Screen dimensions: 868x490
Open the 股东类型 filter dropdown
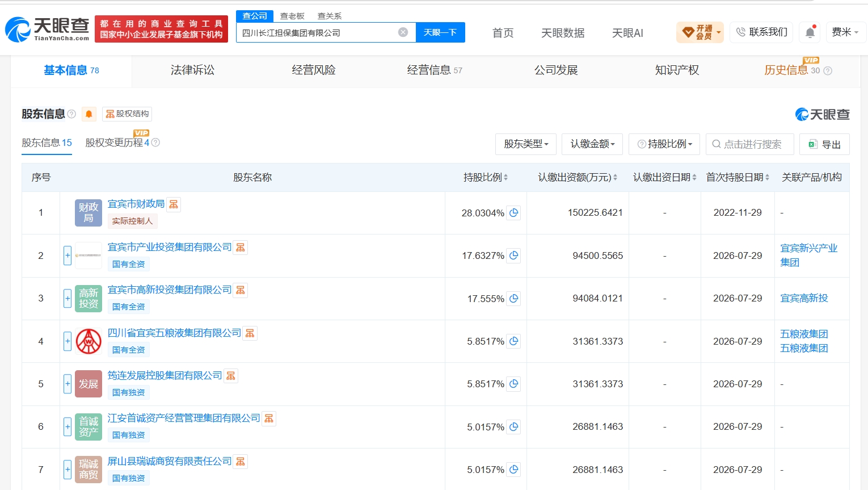[526, 144]
